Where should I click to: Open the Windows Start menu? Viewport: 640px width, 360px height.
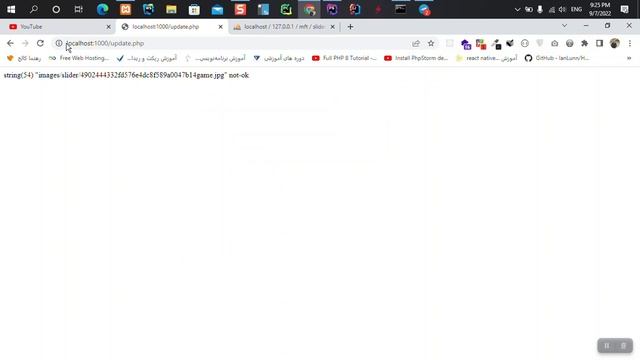click(11, 9)
